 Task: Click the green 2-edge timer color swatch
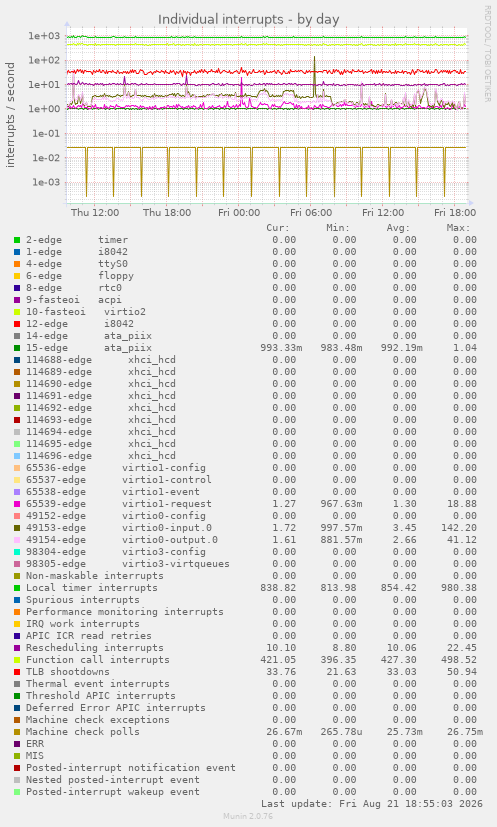(17, 240)
